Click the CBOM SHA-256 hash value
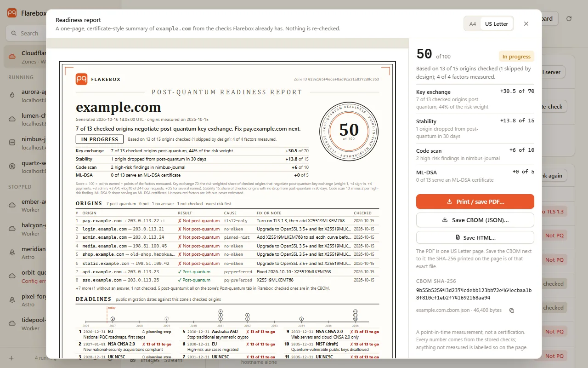 tap(474, 294)
